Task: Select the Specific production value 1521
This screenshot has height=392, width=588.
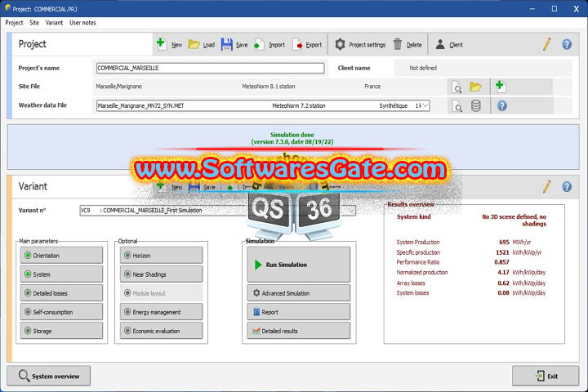Action: [502, 252]
